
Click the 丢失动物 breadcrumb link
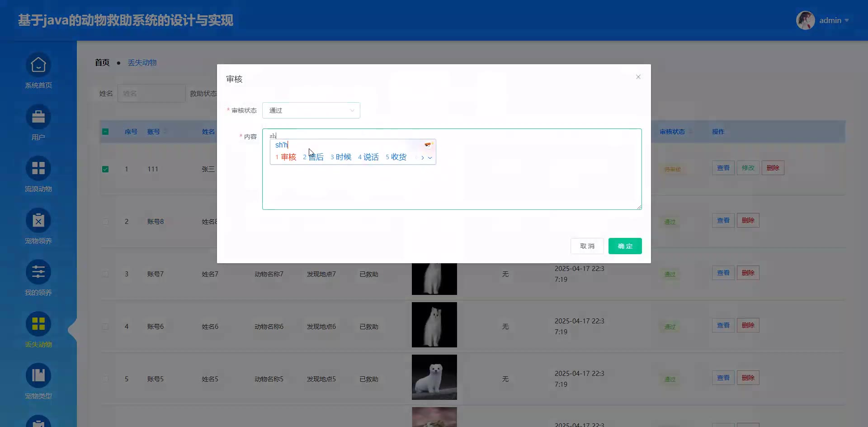click(142, 62)
